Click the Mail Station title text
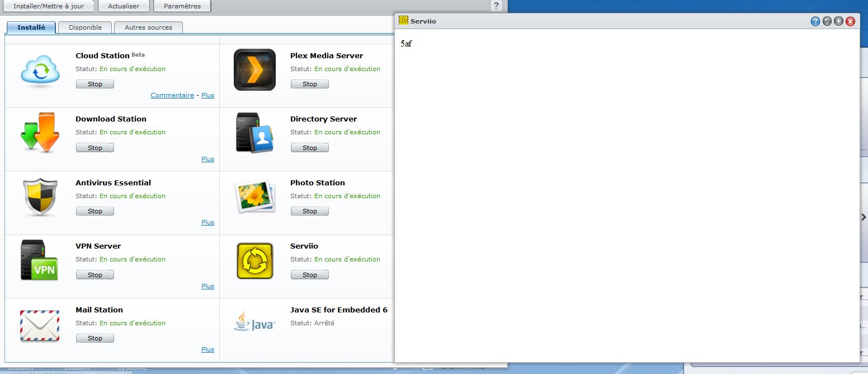868x374 pixels. tap(99, 310)
